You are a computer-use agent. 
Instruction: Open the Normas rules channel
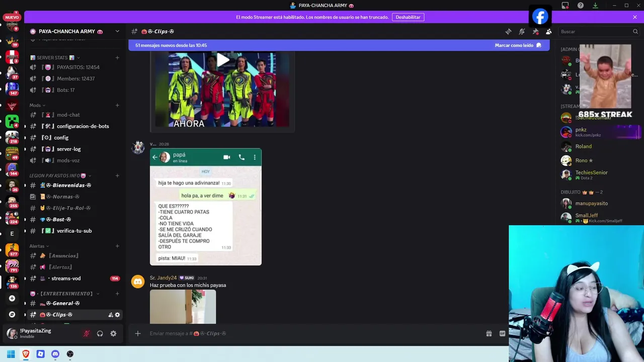(x=74, y=197)
